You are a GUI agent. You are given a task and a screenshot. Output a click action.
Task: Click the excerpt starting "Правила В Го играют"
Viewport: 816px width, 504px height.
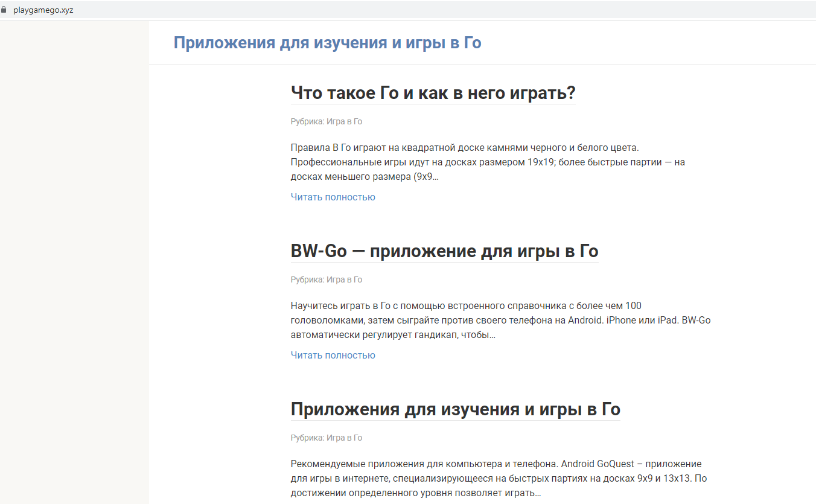point(488,162)
